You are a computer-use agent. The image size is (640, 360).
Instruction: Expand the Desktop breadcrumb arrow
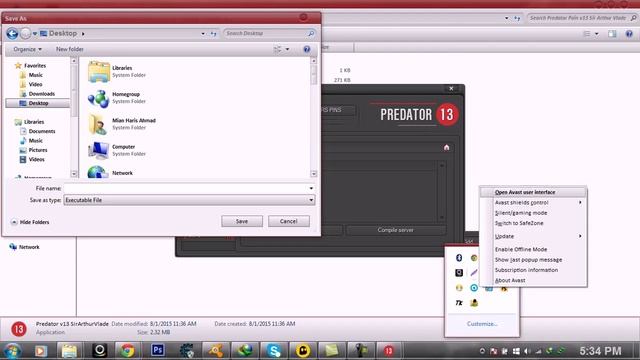(83, 34)
